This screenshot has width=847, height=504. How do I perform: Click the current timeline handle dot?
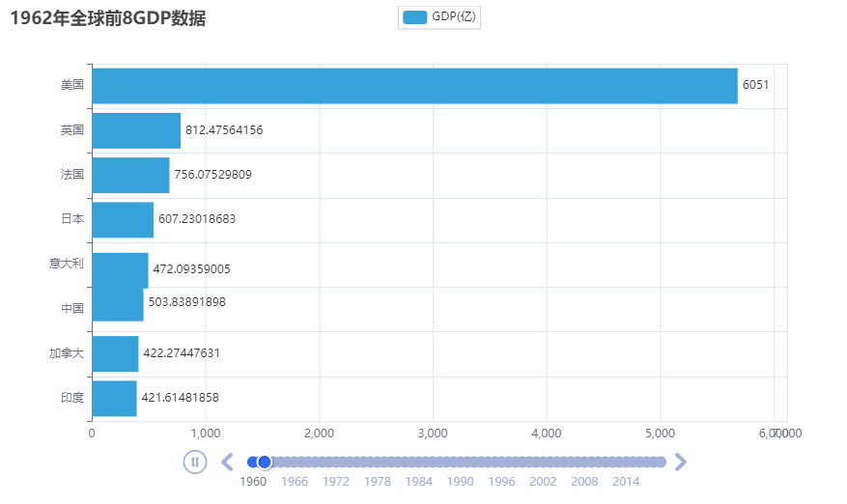pos(266,462)
